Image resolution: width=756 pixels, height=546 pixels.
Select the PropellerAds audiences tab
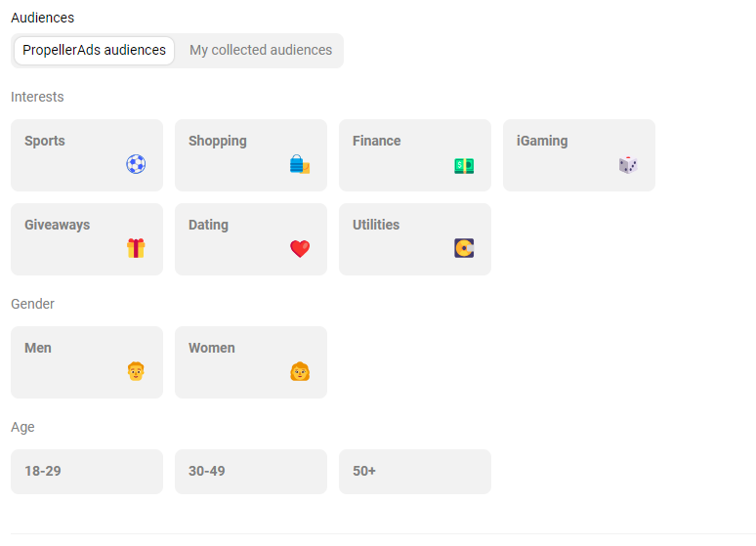(x=94, y=51)
